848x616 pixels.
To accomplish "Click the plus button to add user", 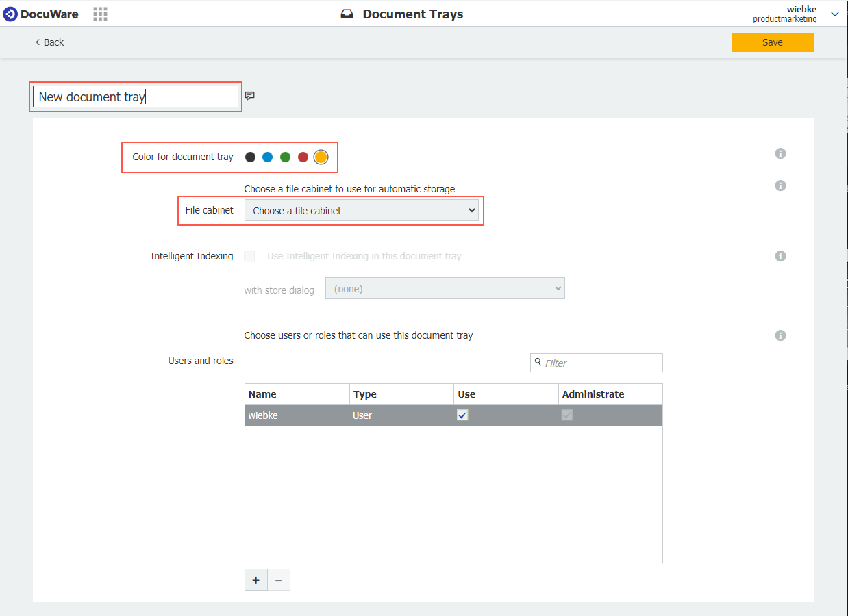I will (x=256, y=580).
